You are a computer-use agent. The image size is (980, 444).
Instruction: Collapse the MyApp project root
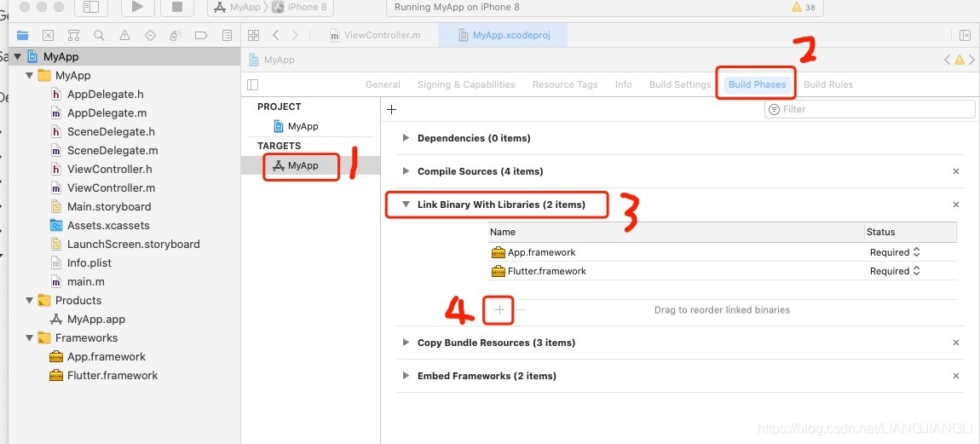(x=17, y=56)
